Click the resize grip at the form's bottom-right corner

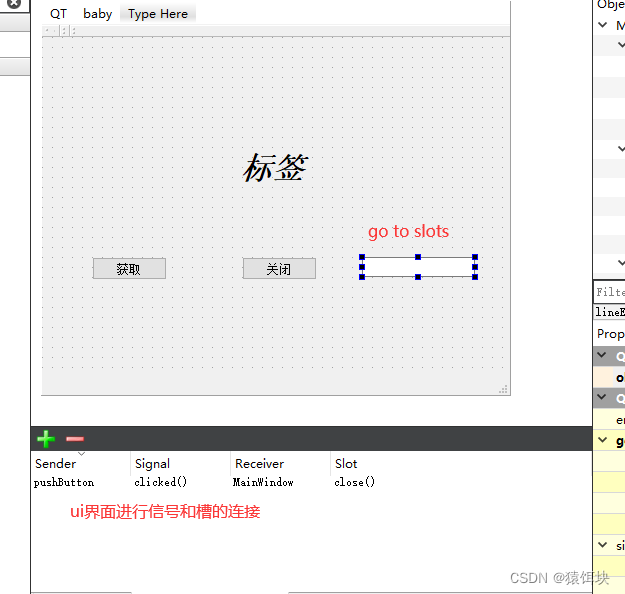[503, 388]
